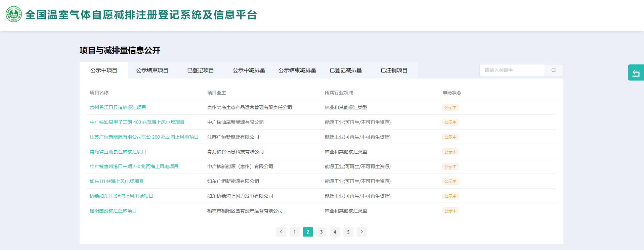Click owner 青海碳谷信息科技有限公司

[x=235, y=152]
